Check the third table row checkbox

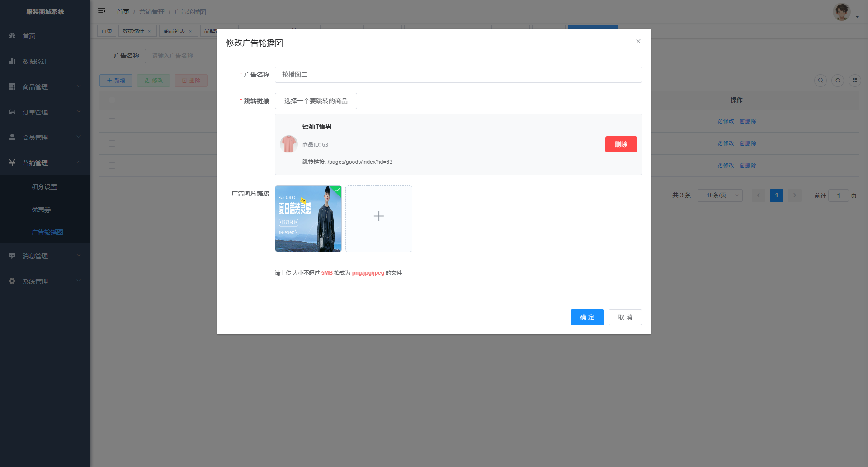(x=112, y=166)
